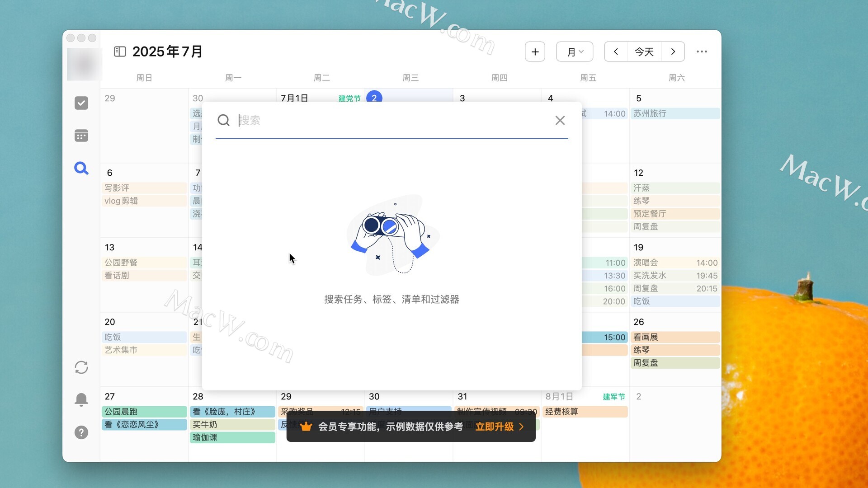Open the 苏州旅行 event

pyautogui.click(x=675, y=113)
